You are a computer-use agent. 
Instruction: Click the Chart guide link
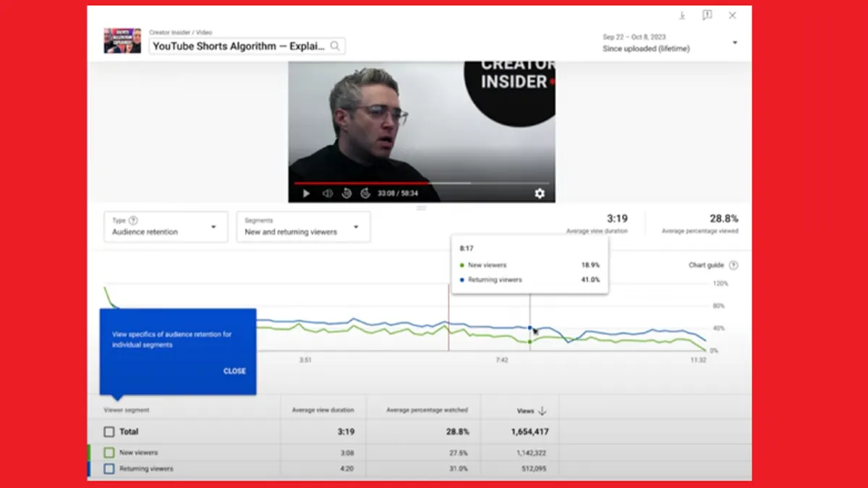coord(707,265)
